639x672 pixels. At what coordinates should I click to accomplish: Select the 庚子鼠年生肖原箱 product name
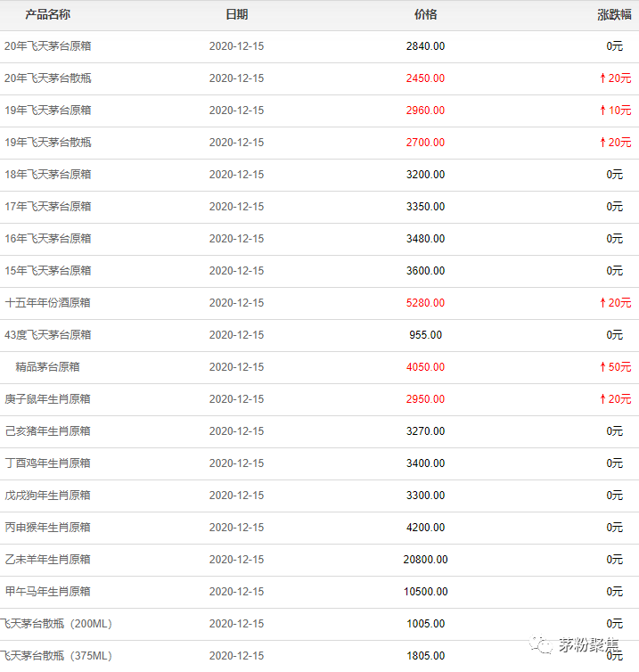click(47, 399)
